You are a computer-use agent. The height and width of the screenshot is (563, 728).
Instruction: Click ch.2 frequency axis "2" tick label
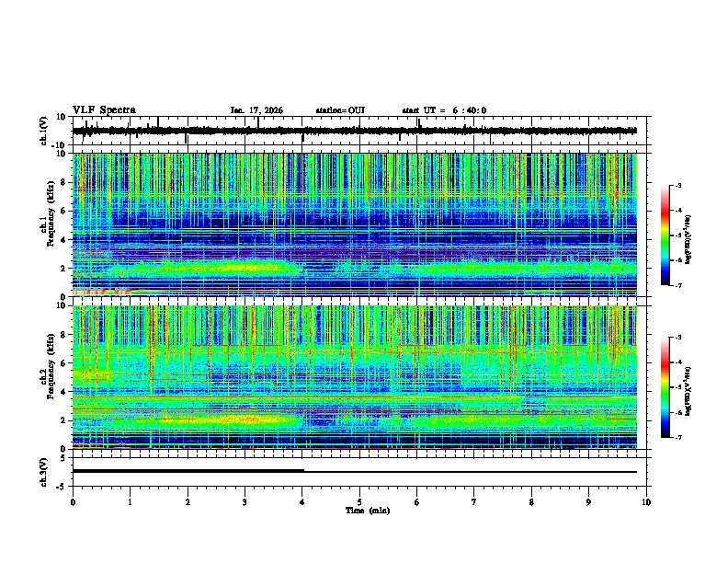[64, 420]
